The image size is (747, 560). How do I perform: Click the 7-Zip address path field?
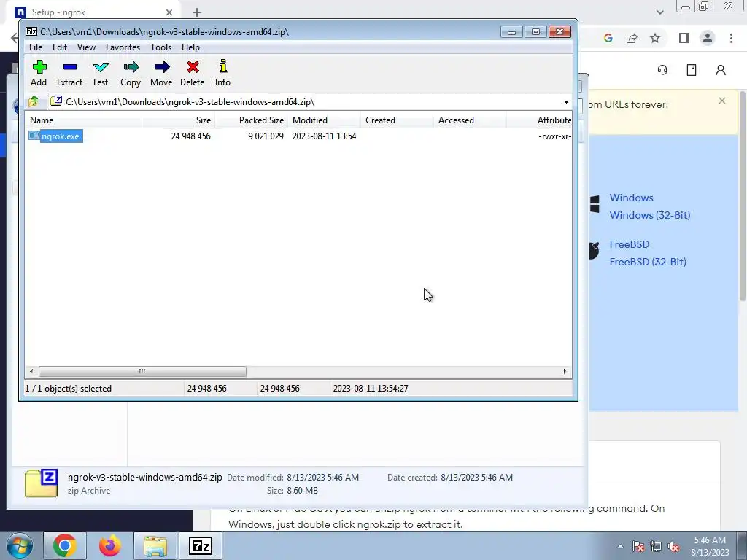305,102
